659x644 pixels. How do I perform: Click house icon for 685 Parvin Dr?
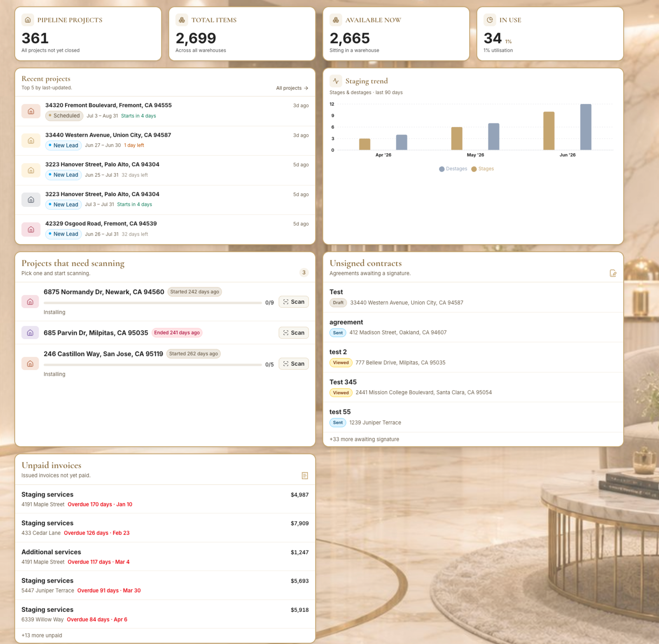pos(30,333)
